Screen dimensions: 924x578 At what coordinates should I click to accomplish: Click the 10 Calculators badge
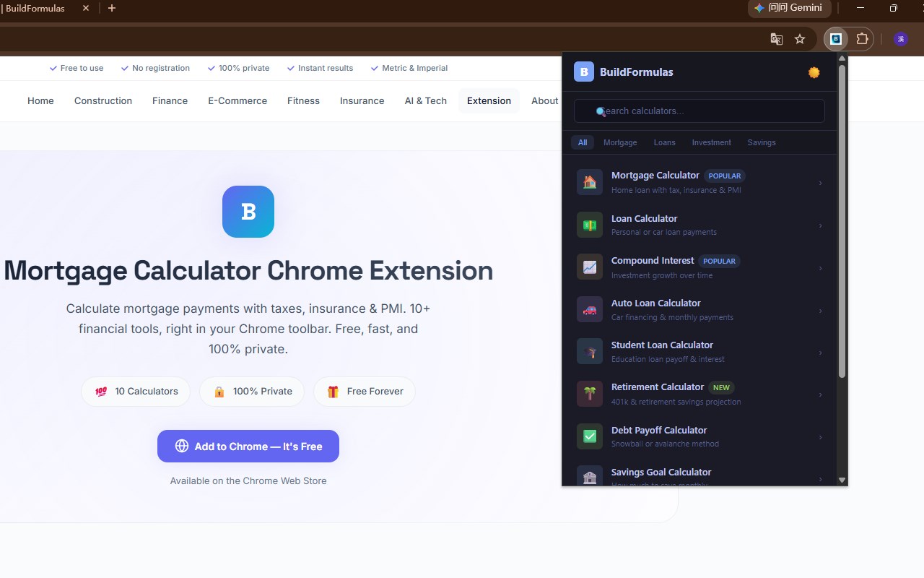pos(136,392)
